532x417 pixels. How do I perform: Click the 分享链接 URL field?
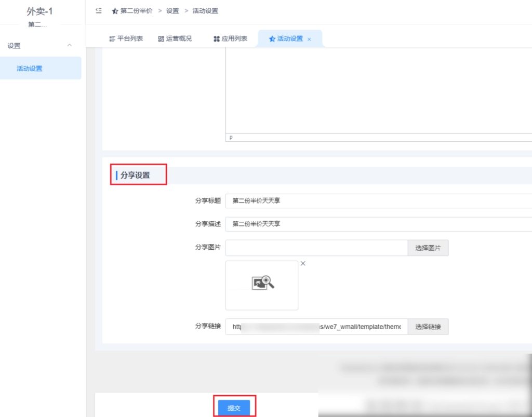click(312, 327)
